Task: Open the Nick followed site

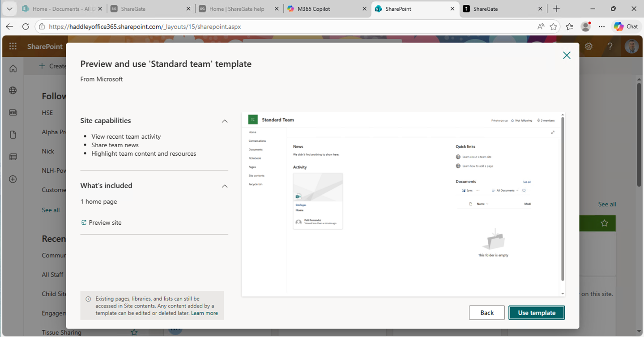Action: pos(48,151)
